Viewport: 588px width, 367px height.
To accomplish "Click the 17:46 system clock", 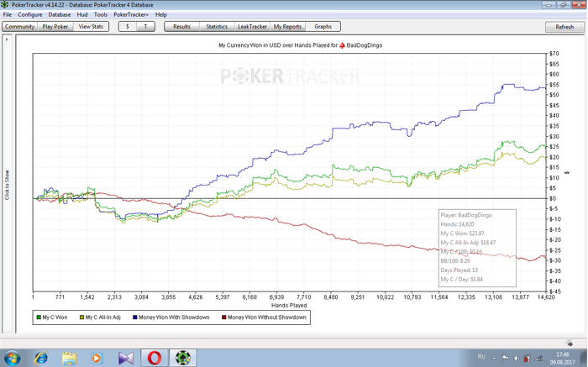I will click(563, 354).
